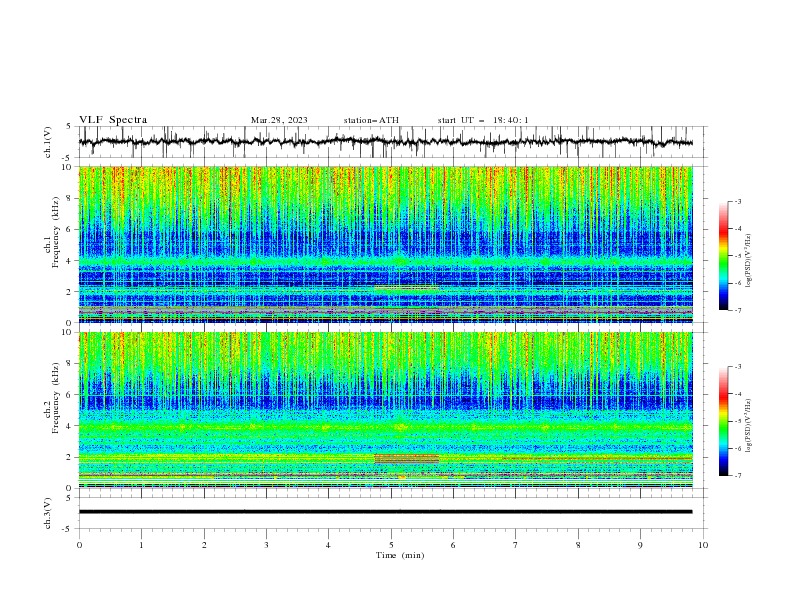Click the time axis tick labeled 9
The height and width of the screenshot is (612, 792).
point(640,545)
